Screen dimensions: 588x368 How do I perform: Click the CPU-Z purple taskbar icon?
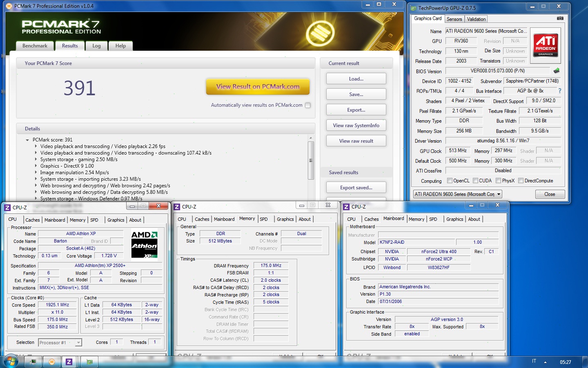point(69,361)
